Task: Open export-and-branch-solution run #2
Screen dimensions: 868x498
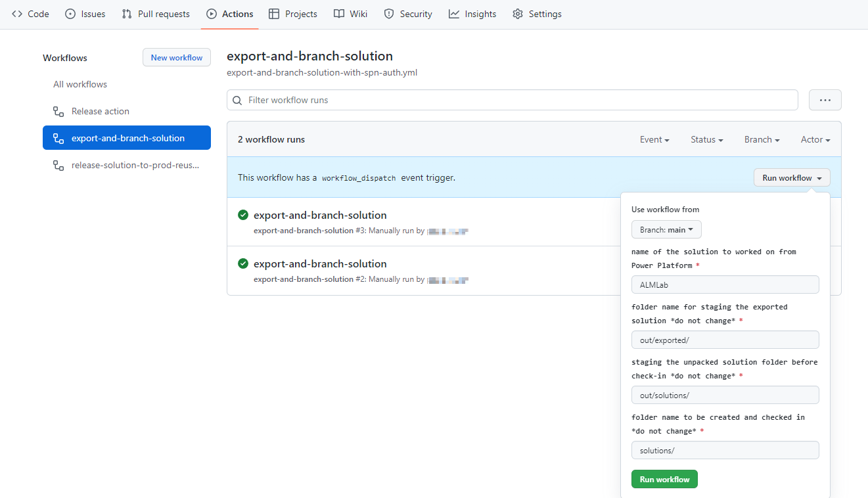Action: 320,263
